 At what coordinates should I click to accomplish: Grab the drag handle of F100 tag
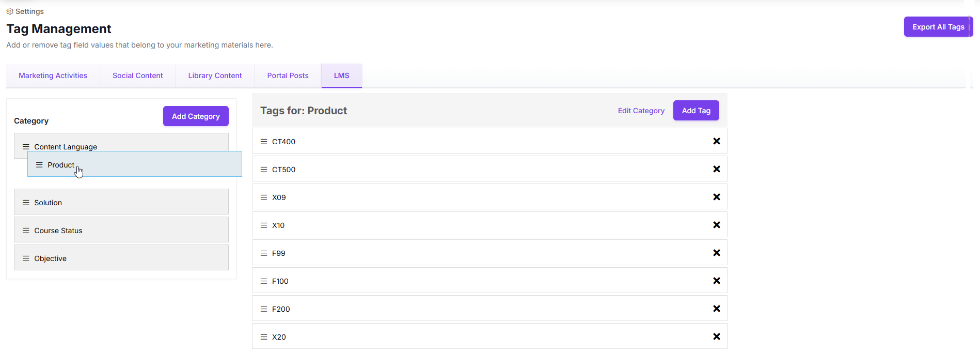coord(264,281)
